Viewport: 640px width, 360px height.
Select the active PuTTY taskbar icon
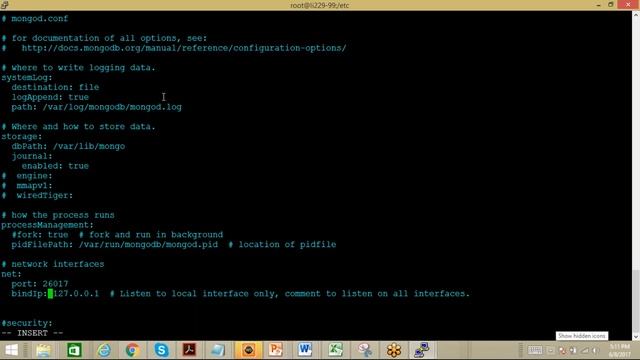point(422,350)
